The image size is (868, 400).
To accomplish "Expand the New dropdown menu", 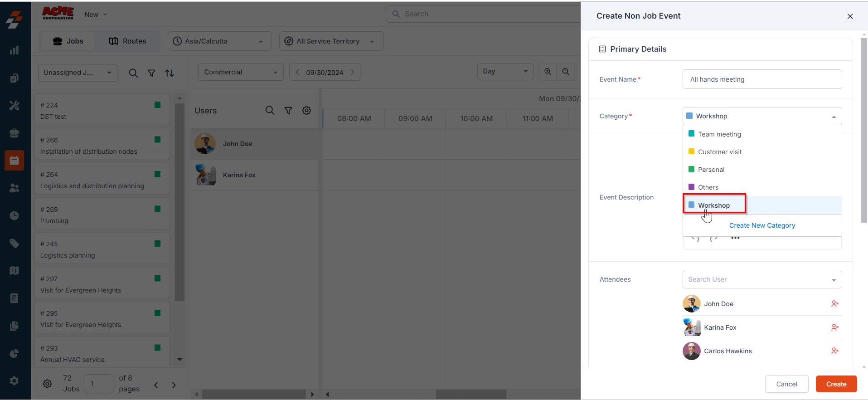I will coord(96,15).
